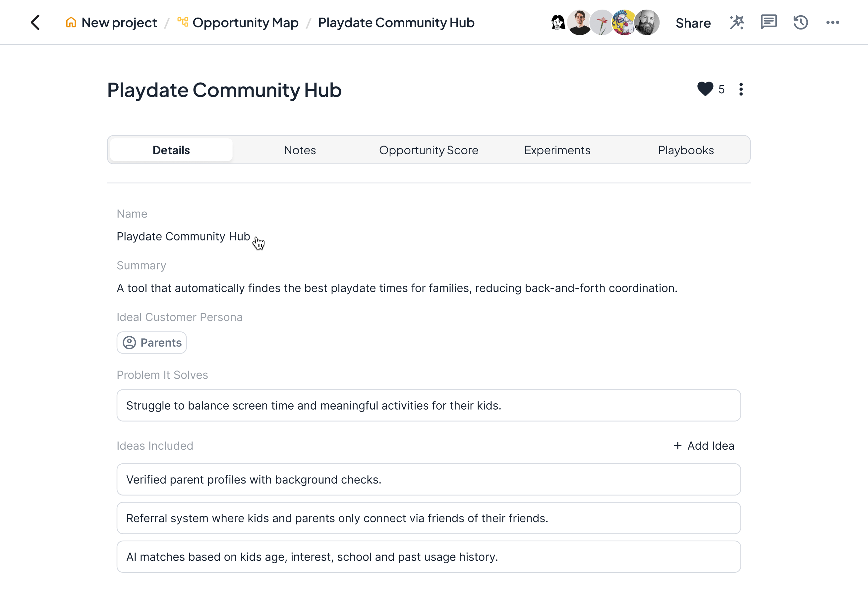Select the Verified parent profiles idea
The width and height of the screenshot is (868, 597).
(x=429, y=479)
